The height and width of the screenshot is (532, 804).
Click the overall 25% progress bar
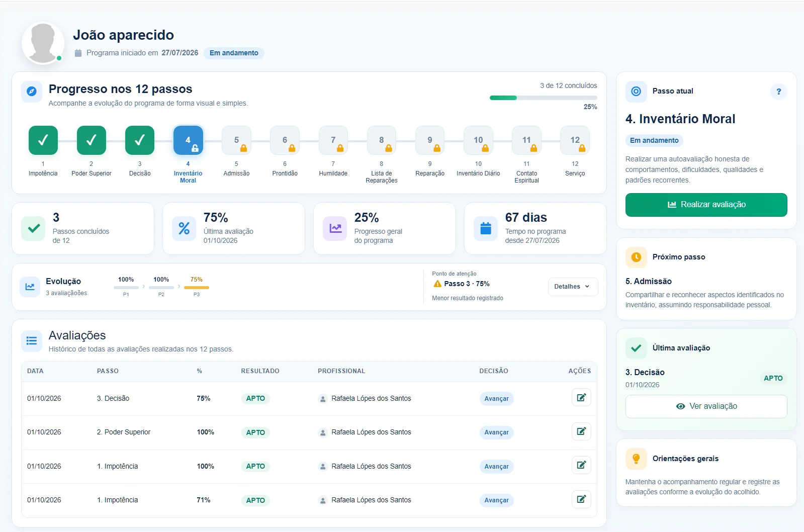click(x=544, y=98)
